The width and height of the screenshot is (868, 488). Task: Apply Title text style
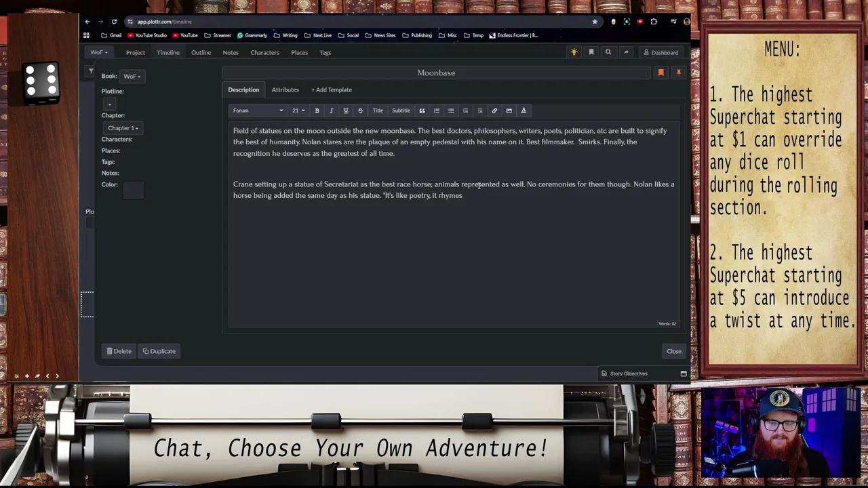(x=378, y=110)
